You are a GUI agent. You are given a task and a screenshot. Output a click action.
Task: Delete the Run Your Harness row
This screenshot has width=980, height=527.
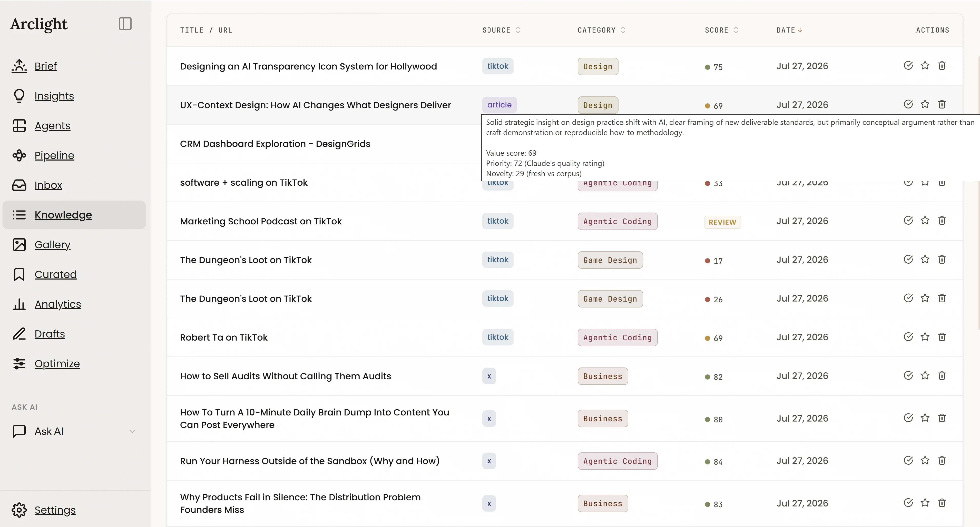pos(942,461)
